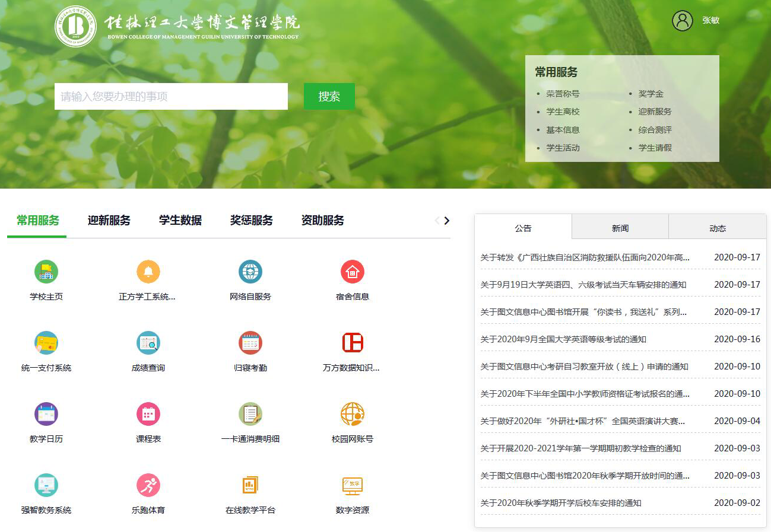
Task: Click the 课程表 timetable icon
Action: [x=148, y=415]
